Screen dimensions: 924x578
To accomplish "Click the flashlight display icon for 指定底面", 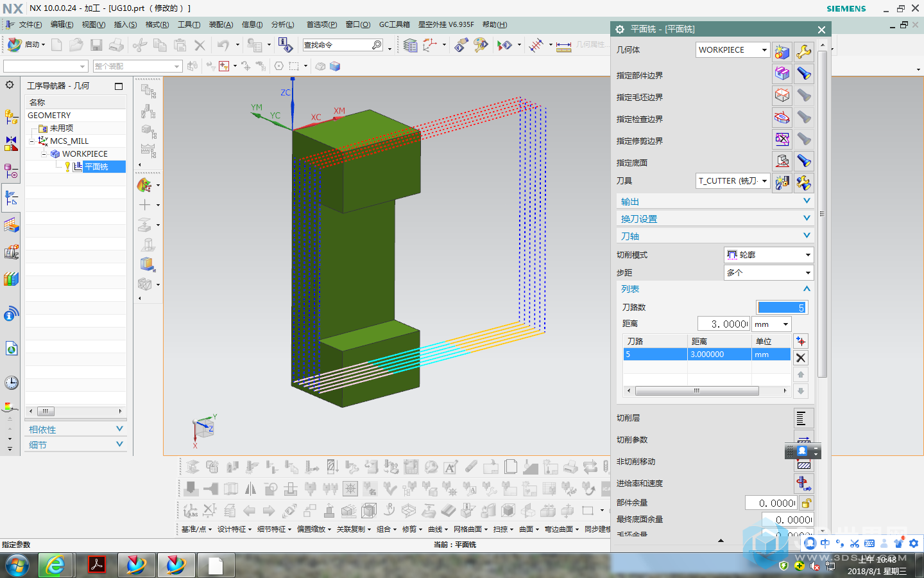I will click(804, 161).
